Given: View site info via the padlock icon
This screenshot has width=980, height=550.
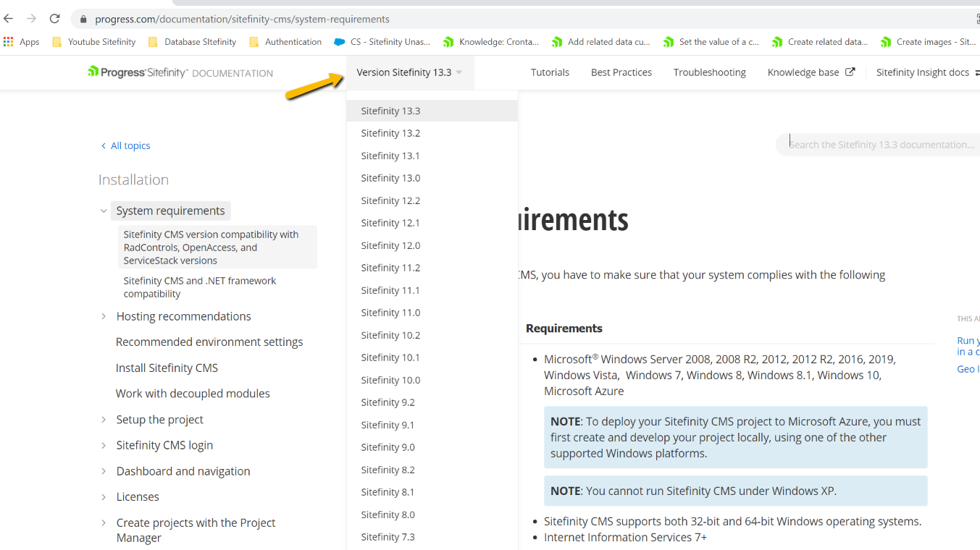Looking at the screenshot, I should [83, 20].
